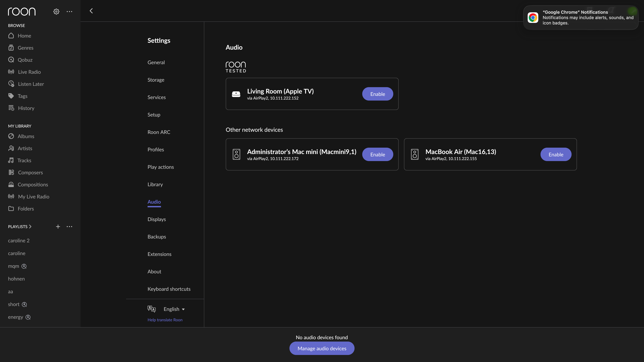Open Setup settings
The height and width of the screenshot is (362, 644).
pos(154,115)
